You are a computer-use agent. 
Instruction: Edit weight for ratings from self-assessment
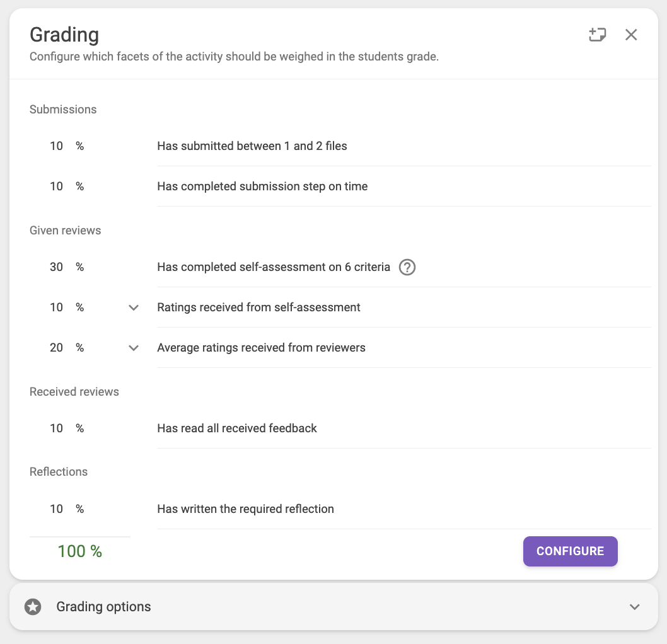(x=57, y=308)
